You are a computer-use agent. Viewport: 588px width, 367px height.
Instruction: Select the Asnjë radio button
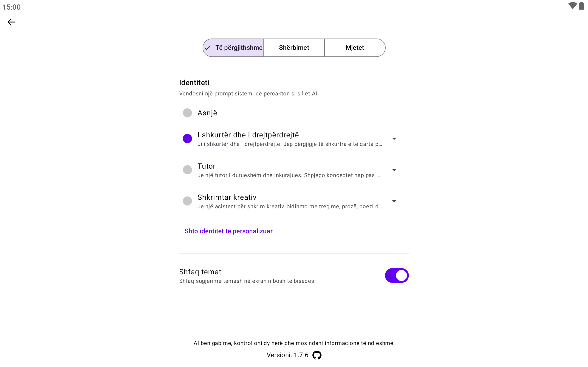[x=187, y=113]
